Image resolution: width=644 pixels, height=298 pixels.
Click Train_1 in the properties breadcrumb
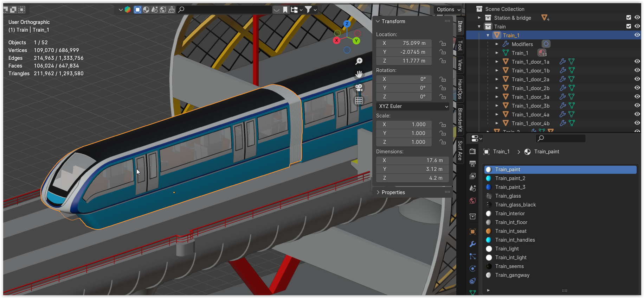[501, 152]
